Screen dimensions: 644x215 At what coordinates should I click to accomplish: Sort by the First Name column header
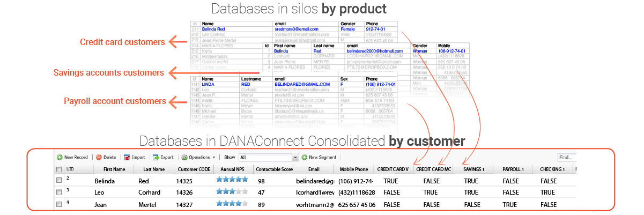114,169
